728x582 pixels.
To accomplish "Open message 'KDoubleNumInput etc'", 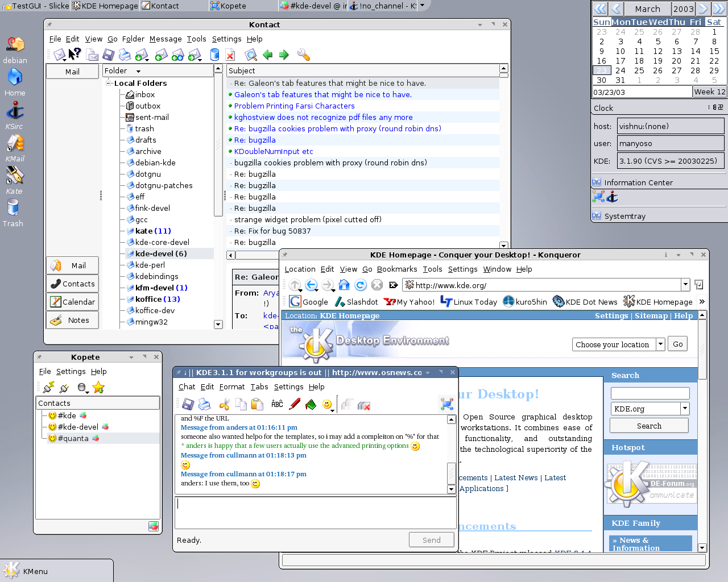I will click(x=274, y=151).
